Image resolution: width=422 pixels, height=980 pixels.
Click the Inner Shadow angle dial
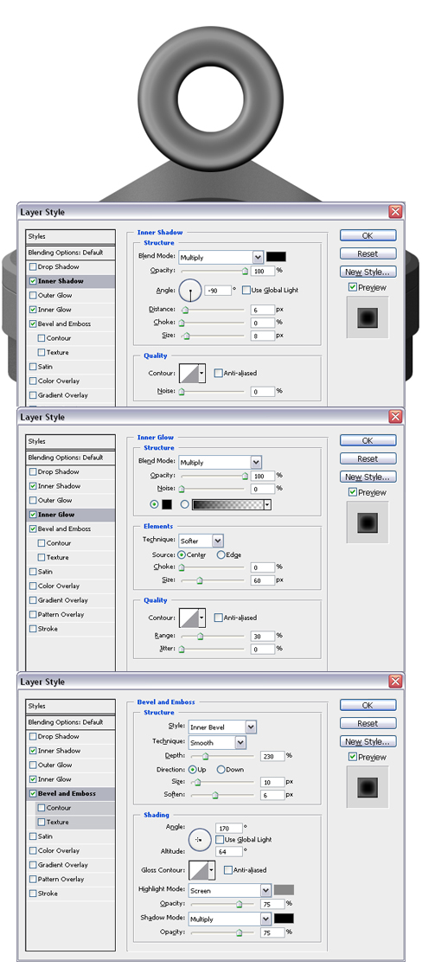[190, 291]
